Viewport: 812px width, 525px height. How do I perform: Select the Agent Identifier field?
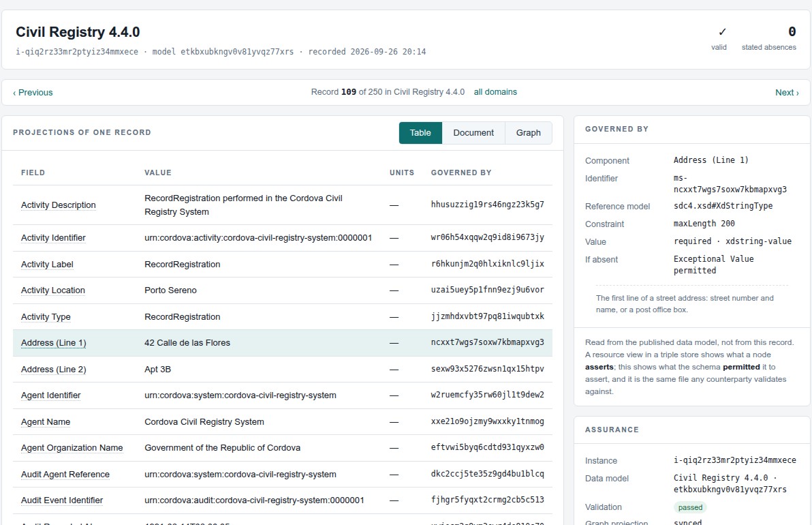coord(50,395)
